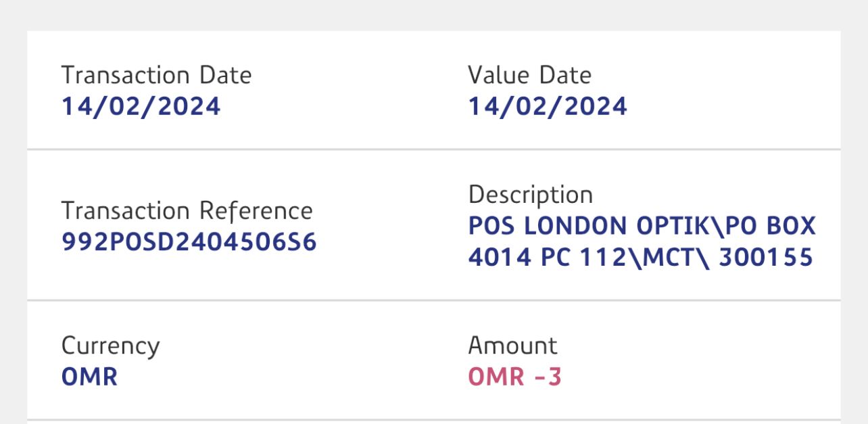
Task: Select reference number 992POSD2404506S6
Action: coord(189,242)
